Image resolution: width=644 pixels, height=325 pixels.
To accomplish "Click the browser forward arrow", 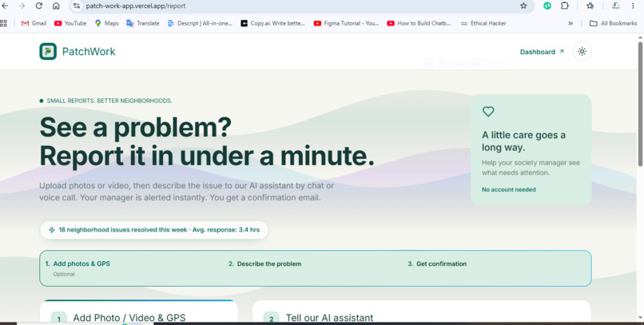I will 22,6.
